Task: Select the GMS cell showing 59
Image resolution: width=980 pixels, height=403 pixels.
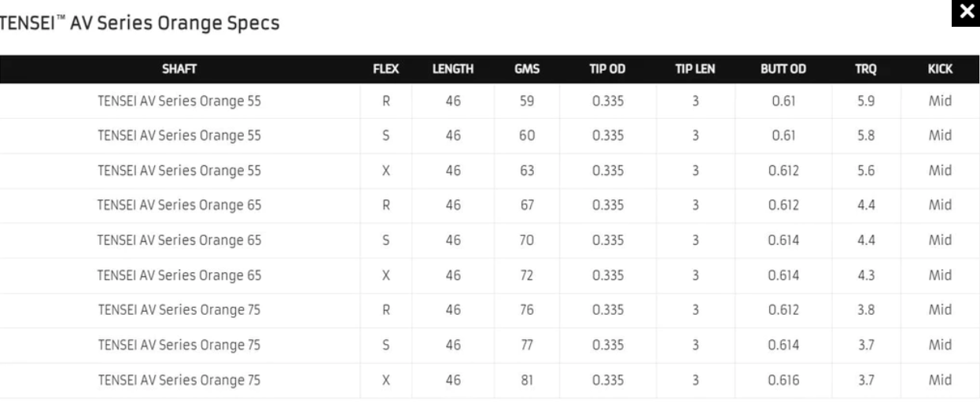Action: click(x=525, y=101)
